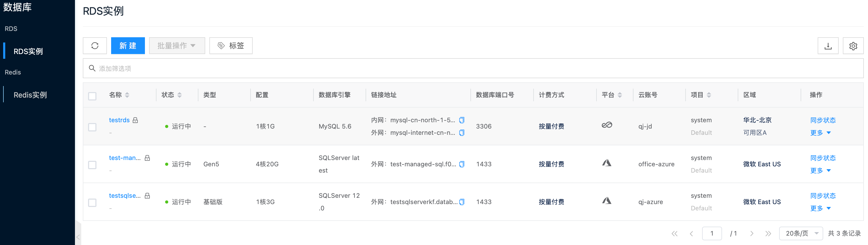
Task: Tick the checkbox for testrds
Action: pos(92,127)
